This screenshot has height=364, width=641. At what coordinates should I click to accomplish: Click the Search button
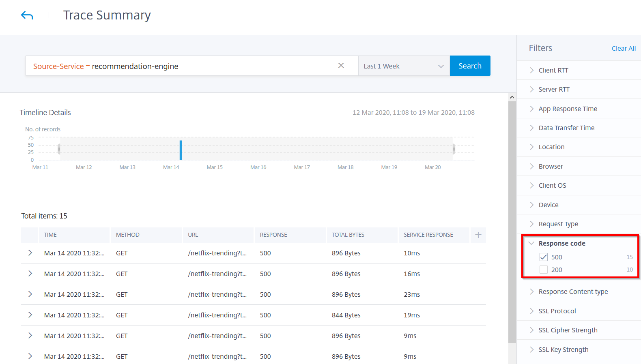click(x=470, y=66)
